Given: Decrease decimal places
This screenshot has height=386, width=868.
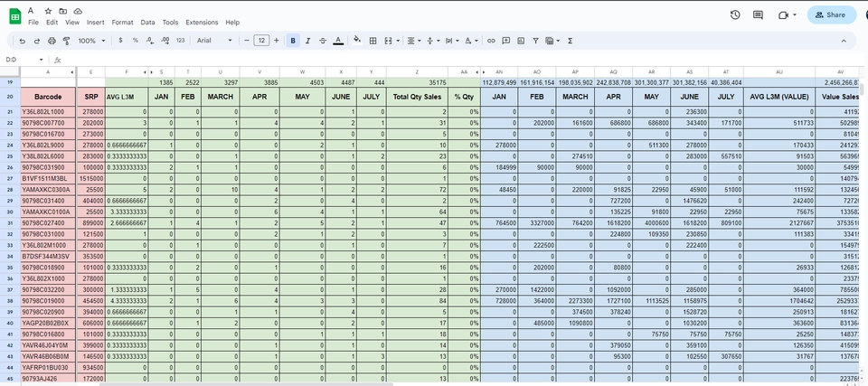Looking at the screenshot, I should 150,41.
